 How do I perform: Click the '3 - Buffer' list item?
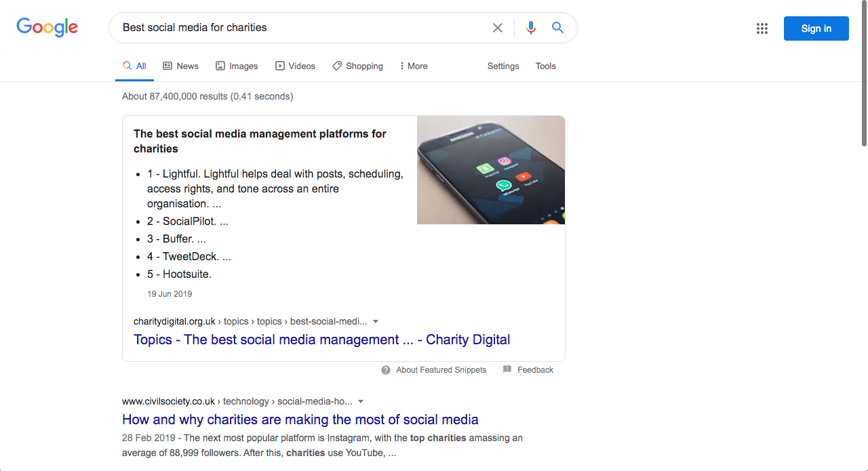tap(176, 239)
